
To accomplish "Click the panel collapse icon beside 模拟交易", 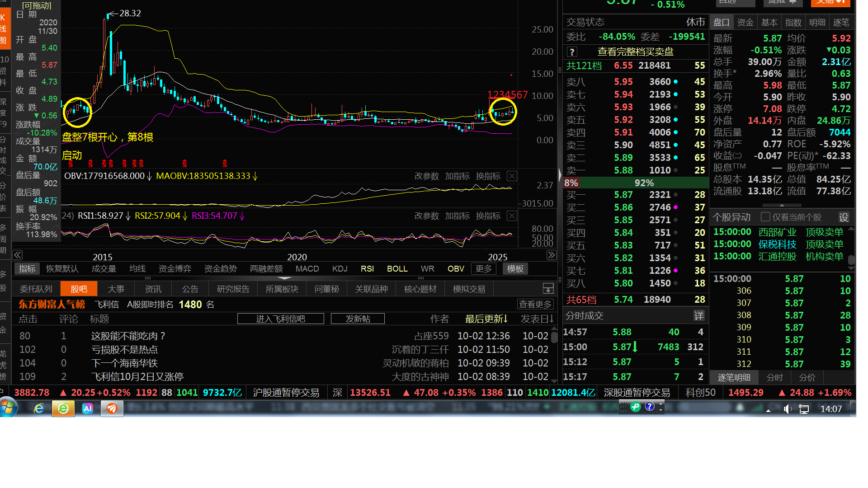I will point(548,288).
